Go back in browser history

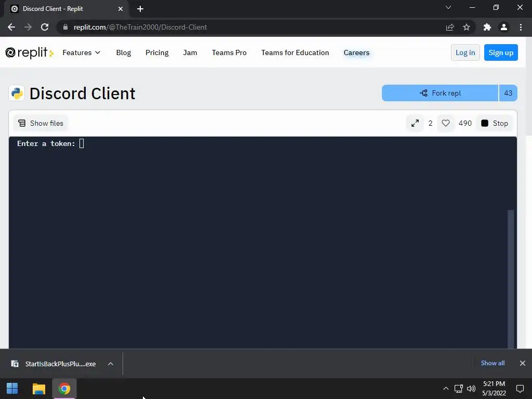coord(11,27)
